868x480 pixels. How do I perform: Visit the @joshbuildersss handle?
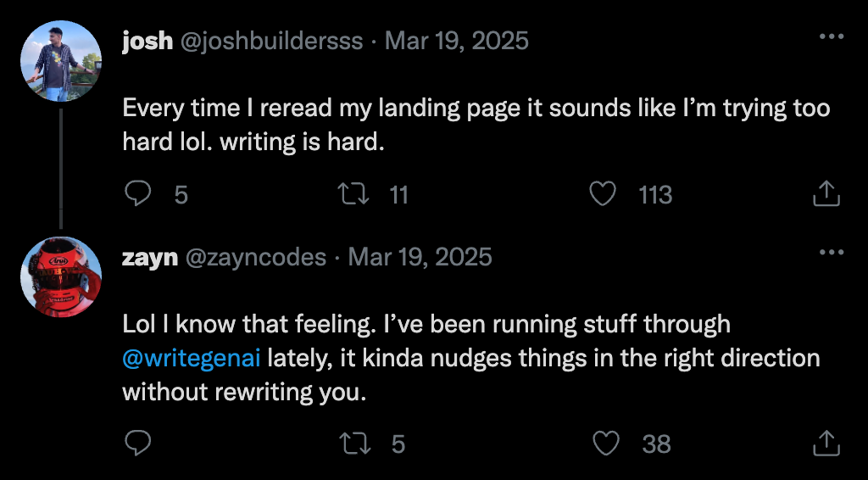pos(271,40)
